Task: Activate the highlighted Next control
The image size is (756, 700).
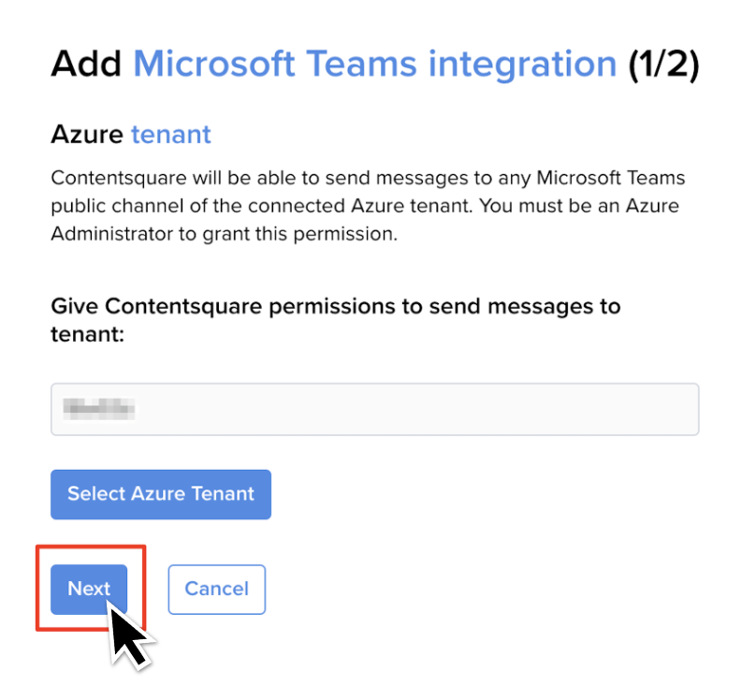Action: tap(88, 589)
